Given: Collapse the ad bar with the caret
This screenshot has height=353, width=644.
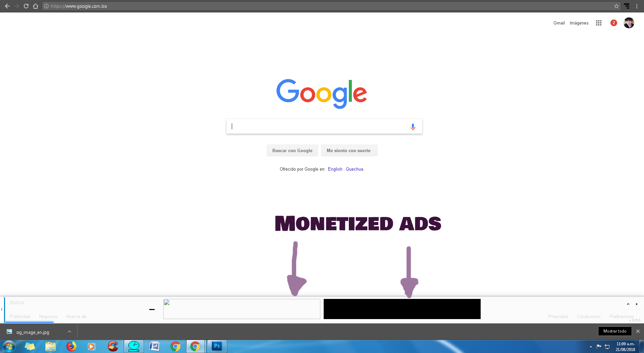Looking at the screenshot, I should tap(628, 304).
